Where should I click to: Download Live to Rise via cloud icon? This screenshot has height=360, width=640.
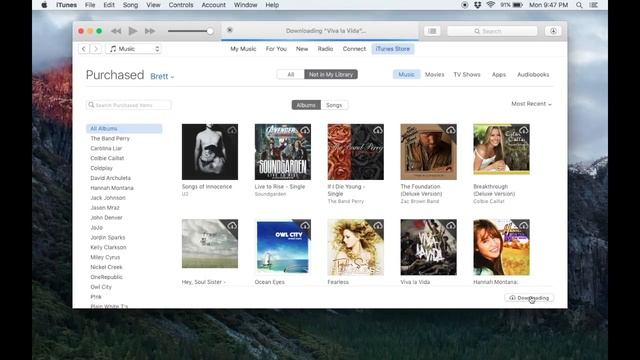pos(305,131)
